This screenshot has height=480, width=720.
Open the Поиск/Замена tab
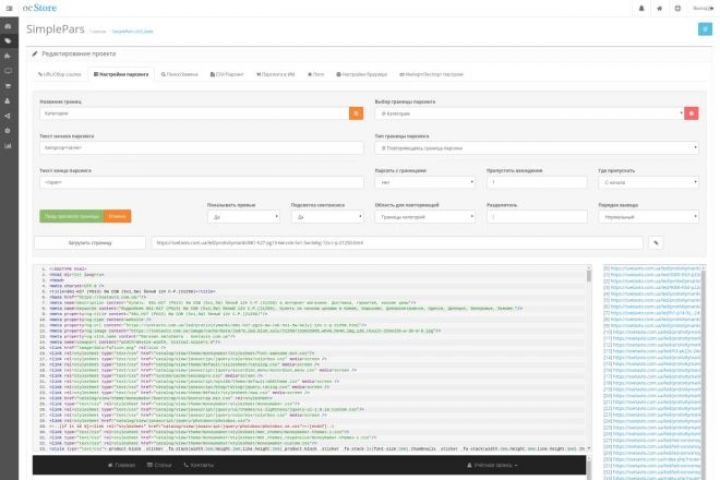tap(180, 74)
